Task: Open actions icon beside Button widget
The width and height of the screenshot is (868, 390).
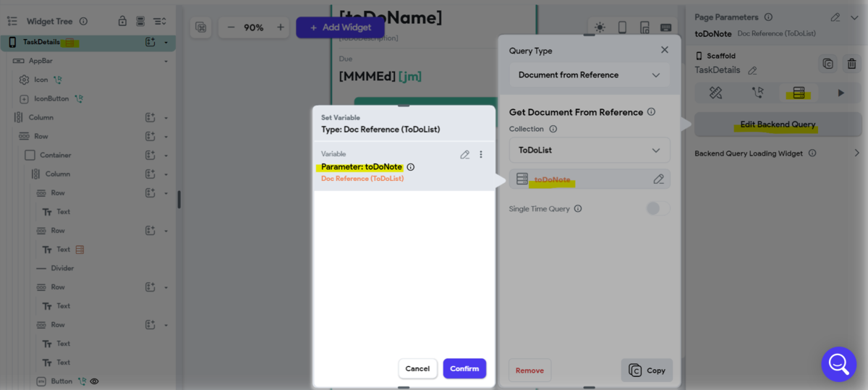Action: 82,381
